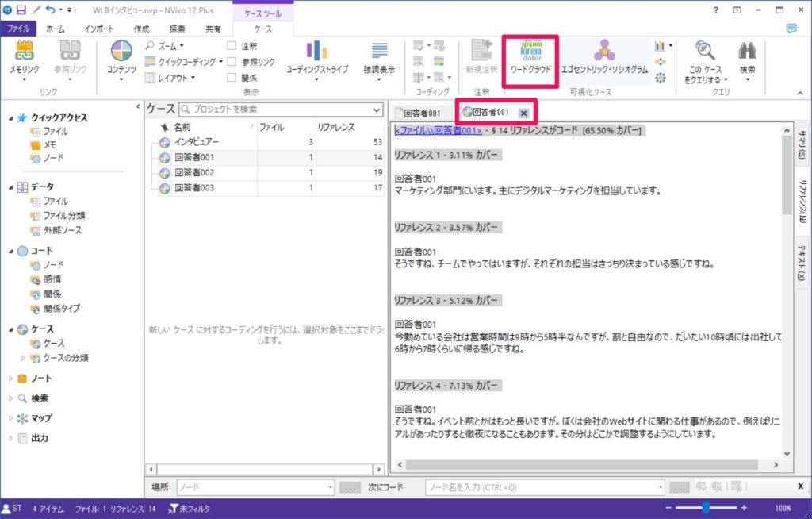
Task: Open the ファイル menu tab
Action: tap(18, 29)
